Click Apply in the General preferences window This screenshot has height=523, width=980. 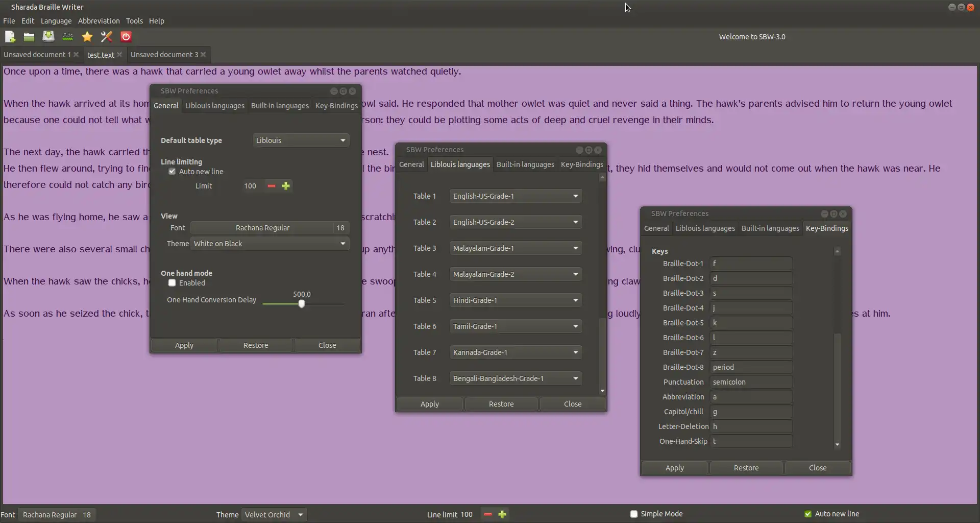pos(184,345)
